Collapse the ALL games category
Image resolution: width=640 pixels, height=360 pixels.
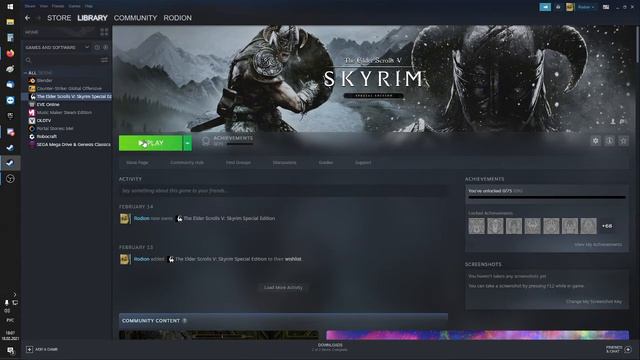pos(26,73)
